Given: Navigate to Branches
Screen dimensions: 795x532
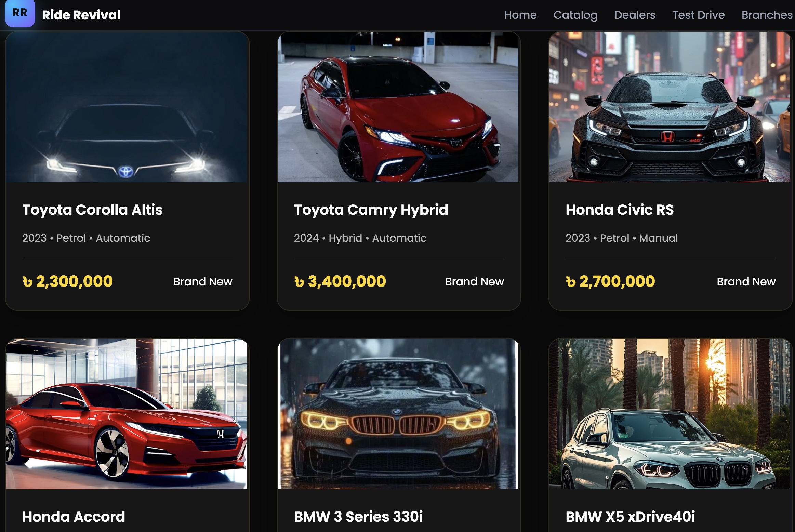Looking at the screenshot, I should [x=767, y=15].
